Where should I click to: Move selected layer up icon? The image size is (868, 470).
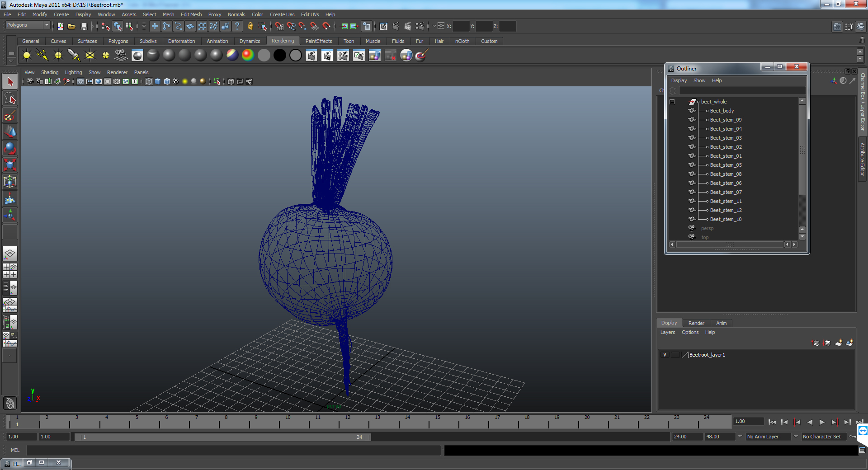[x=815, y=343]
